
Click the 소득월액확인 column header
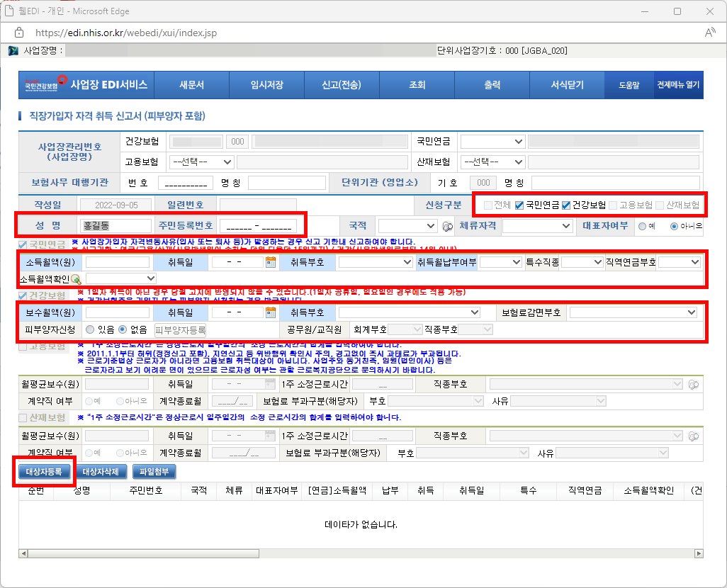pos(648,490)
